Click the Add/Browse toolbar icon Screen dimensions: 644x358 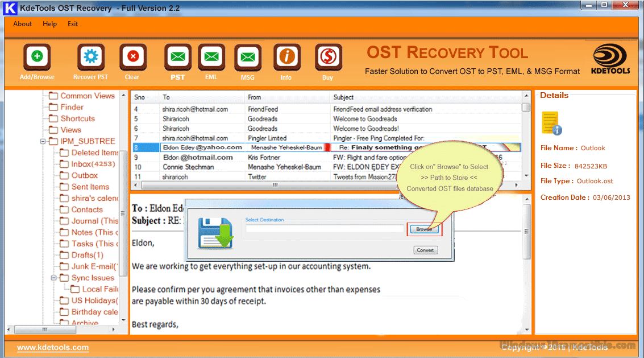[37, 57]
